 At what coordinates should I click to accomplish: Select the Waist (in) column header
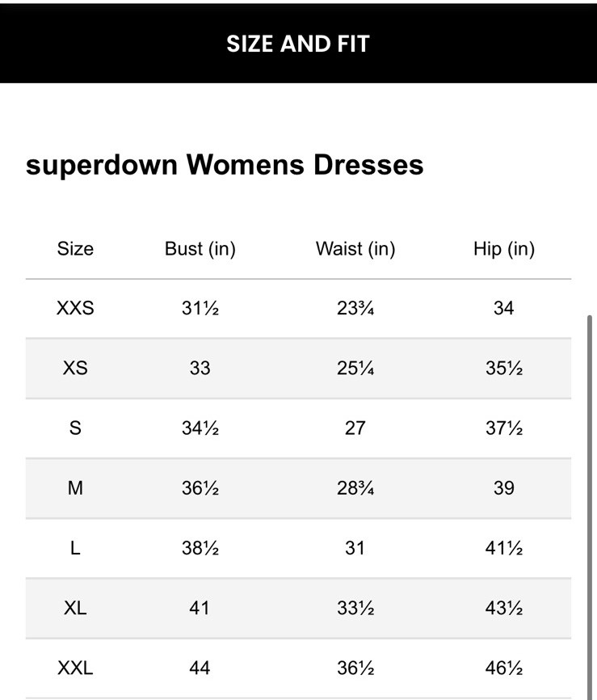pos(355,249)
